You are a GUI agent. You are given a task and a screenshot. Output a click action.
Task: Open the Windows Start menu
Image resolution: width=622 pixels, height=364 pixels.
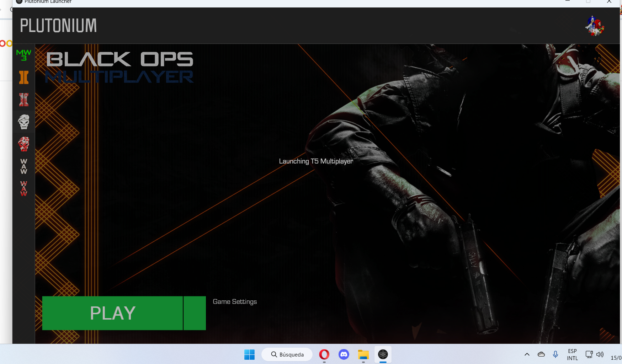(249, 354)
